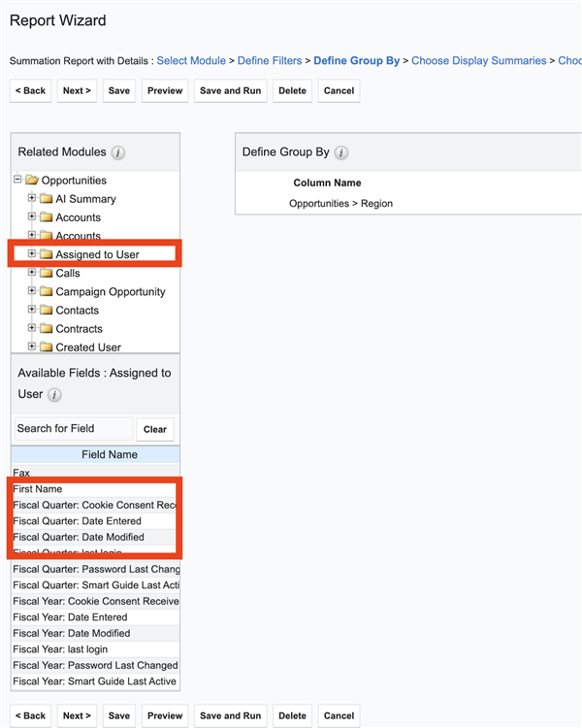The width and height of the screenshot is (582, 728).
Task: Clear the field search box
Action: click(155, 429)
